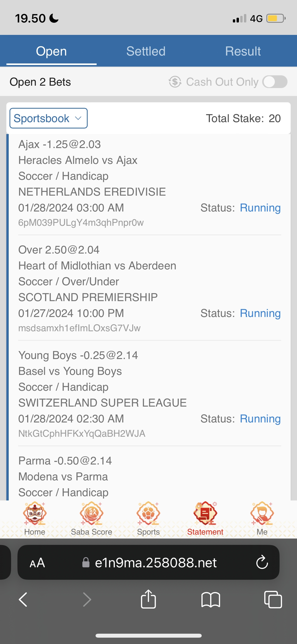Switch to the Settled tab
This screenshot has height=644, width=297.
click(x=146, y=51)
